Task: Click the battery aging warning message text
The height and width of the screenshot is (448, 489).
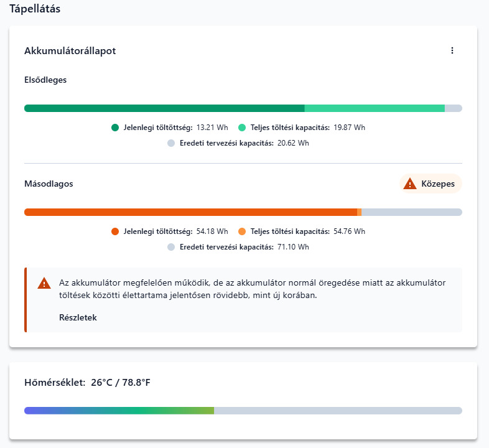Action: click(252, 289)
